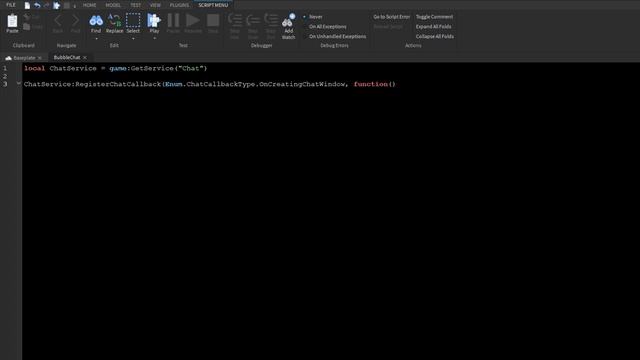The height and width of the screenshot is (360, 640).
Task: Switch to the HOME ribbon tab
Action: (89, 5)
